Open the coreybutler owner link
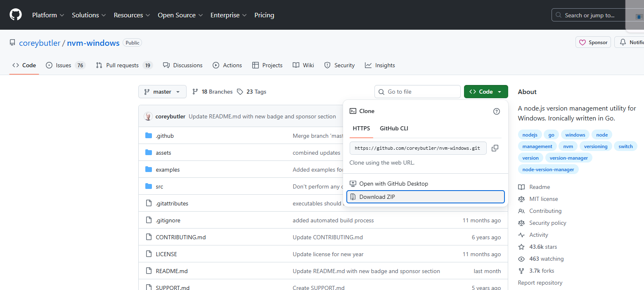This screenshot has height=290, width=644. point(40,43)
